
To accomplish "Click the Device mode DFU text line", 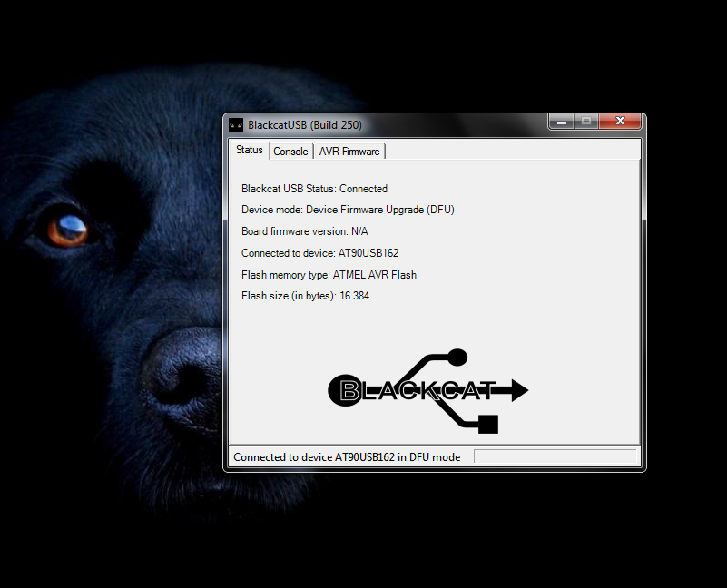I will coord(348,210).
